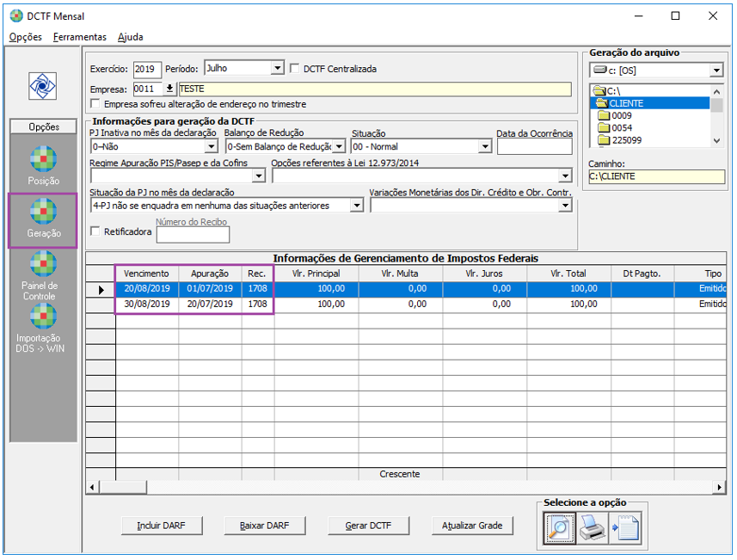The image size is (737, 560).
Task: Click the row selector arrow of first row
Action: point(101,290)
